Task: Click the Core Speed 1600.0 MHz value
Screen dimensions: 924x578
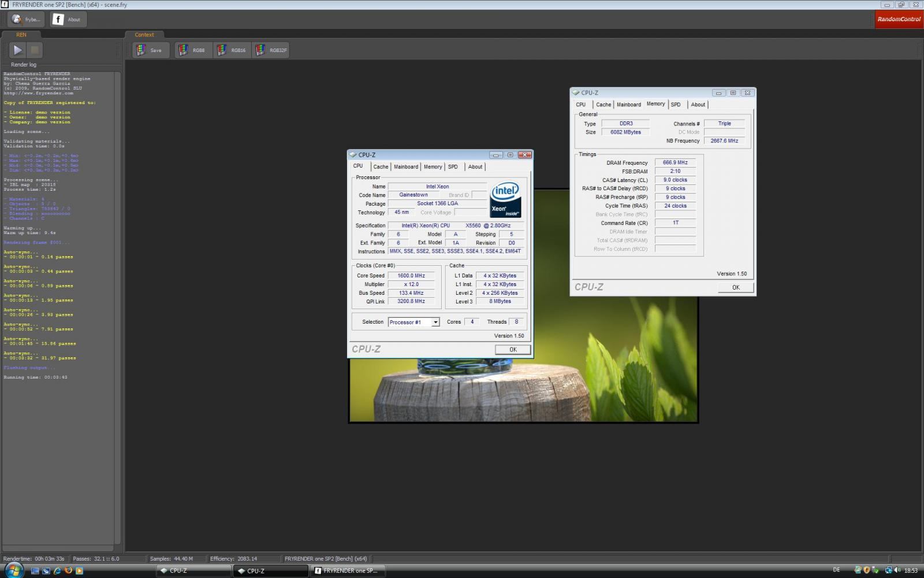Action: click(x=411, y=276)
